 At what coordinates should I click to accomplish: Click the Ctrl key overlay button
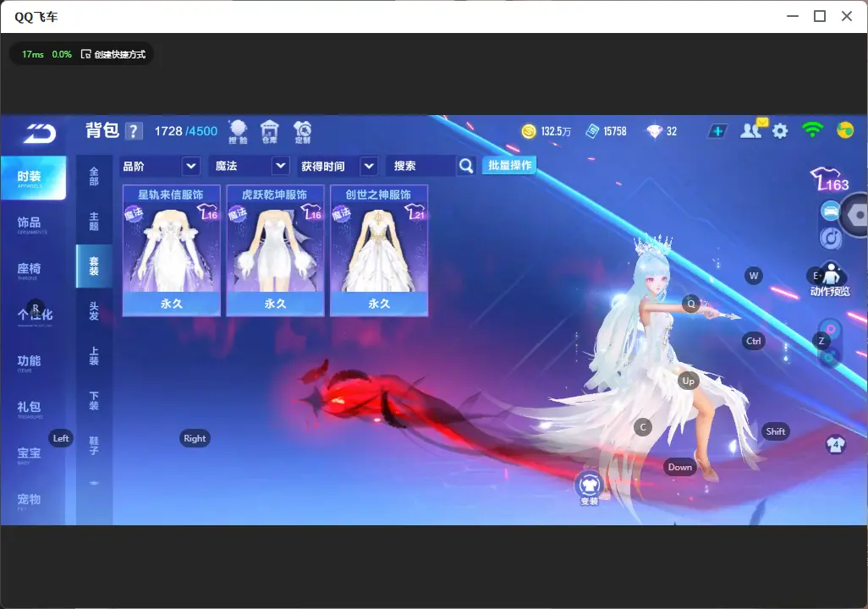[754, 341]
